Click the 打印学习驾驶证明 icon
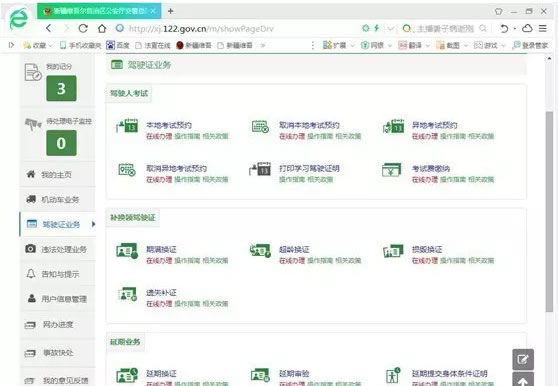 pos(260,169)
